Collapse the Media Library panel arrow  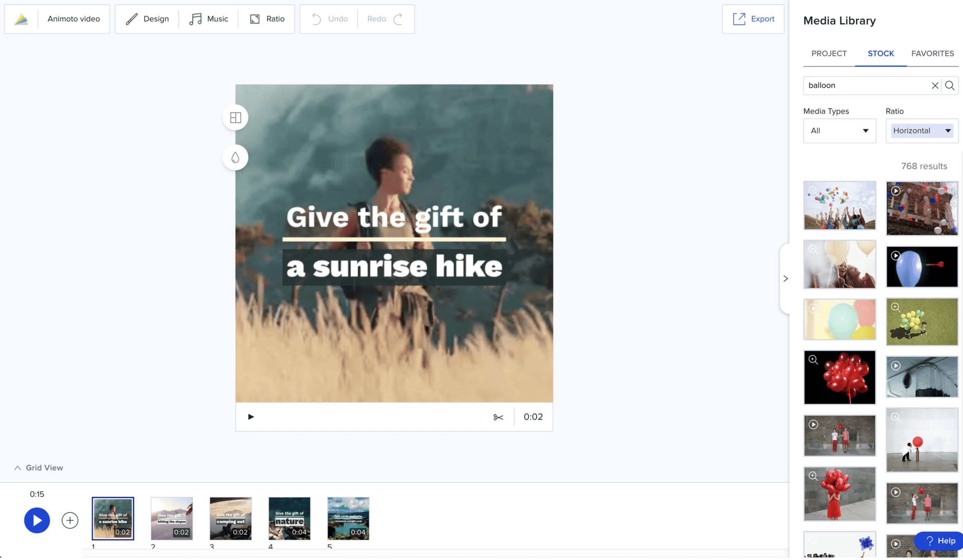coord(785,279)
